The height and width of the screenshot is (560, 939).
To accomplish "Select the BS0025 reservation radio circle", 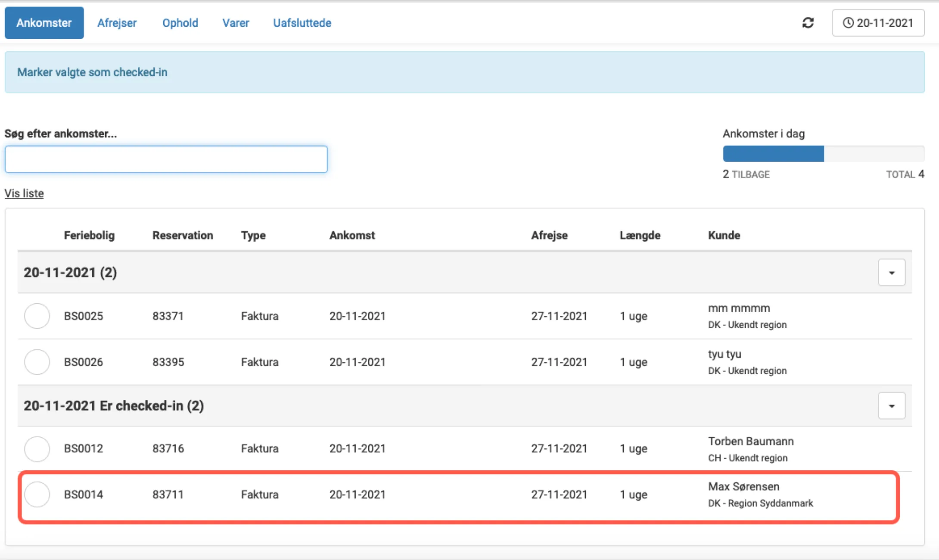I will (x=37, y=316).
